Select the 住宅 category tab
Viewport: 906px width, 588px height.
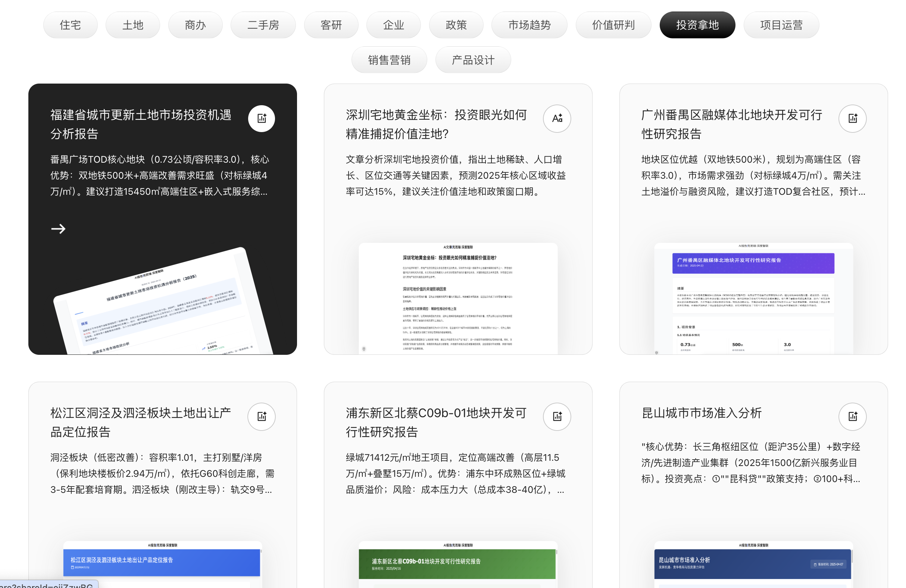(x=71, y=25)
